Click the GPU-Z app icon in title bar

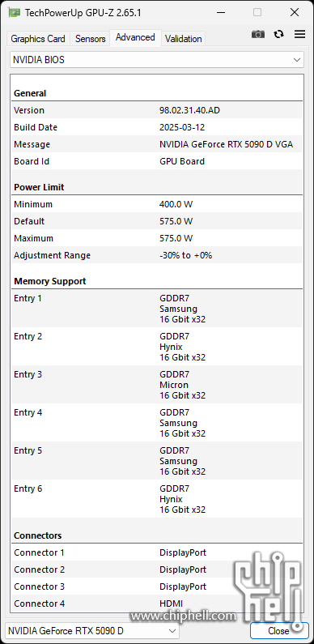15,12
